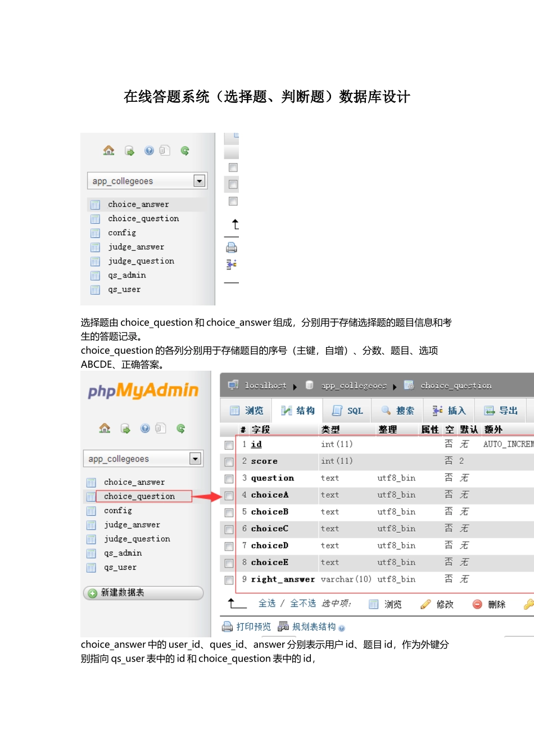The width and height of the screenshot is (534, 756).
Task: Open the SQL tab
Action: coord(347,411)
